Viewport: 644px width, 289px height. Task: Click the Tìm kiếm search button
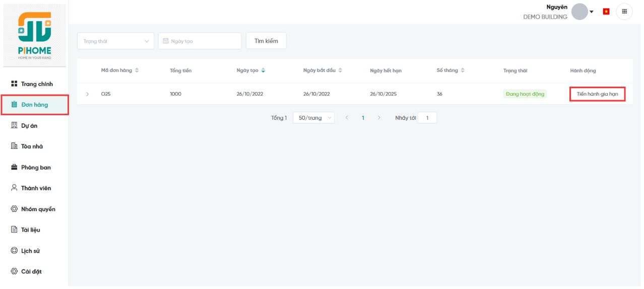pos(266,41)
